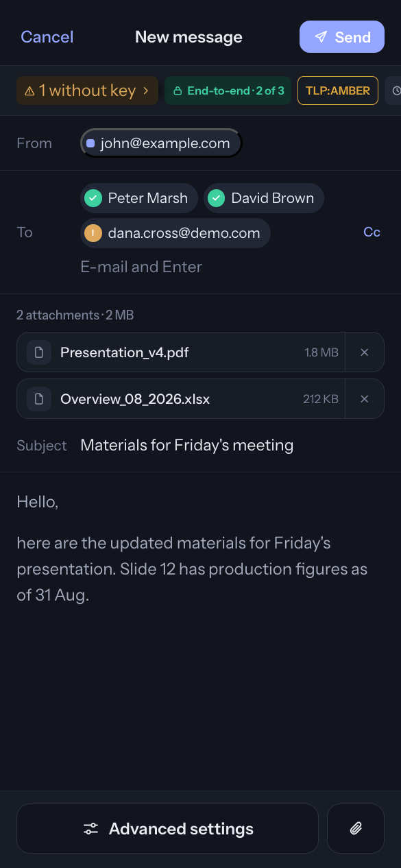
Task: Click the Subject field text
Action: coord(187,445)
